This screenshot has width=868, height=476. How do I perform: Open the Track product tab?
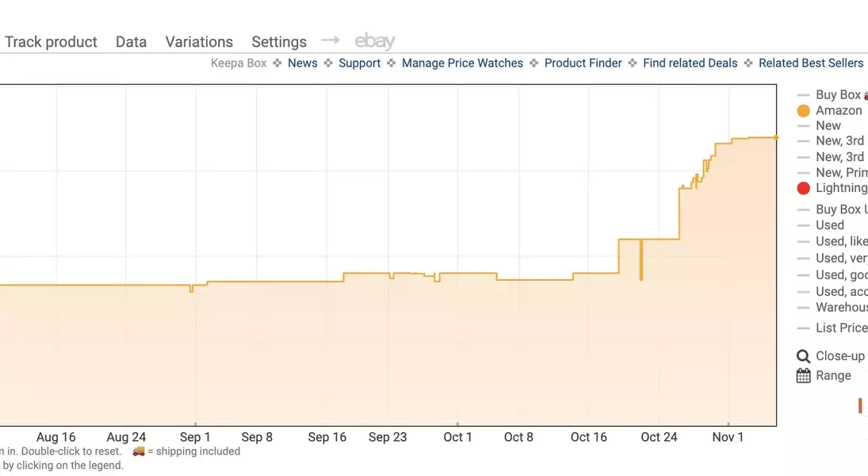pyautogui.click(x=51, y=42)
